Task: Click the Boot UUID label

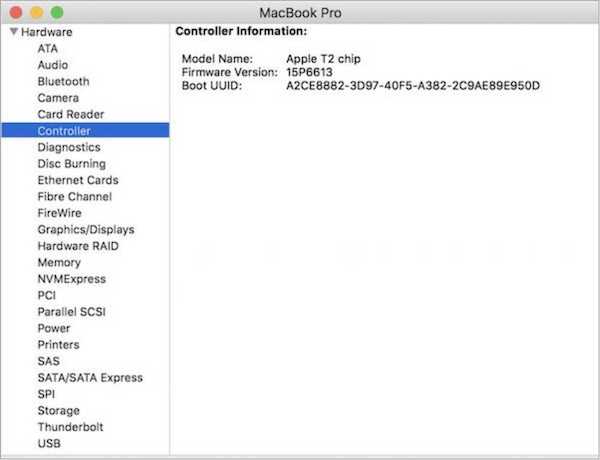Action: pyautogui.click(x=212, y=86)
